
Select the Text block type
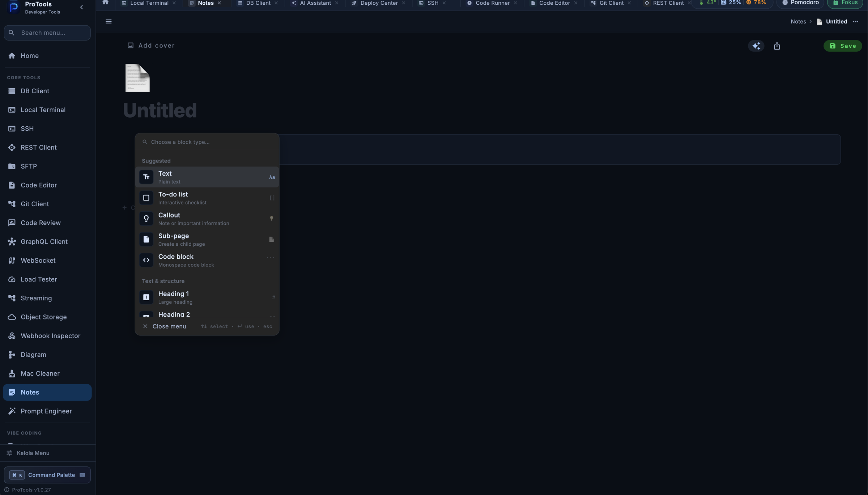pos(207,177)
